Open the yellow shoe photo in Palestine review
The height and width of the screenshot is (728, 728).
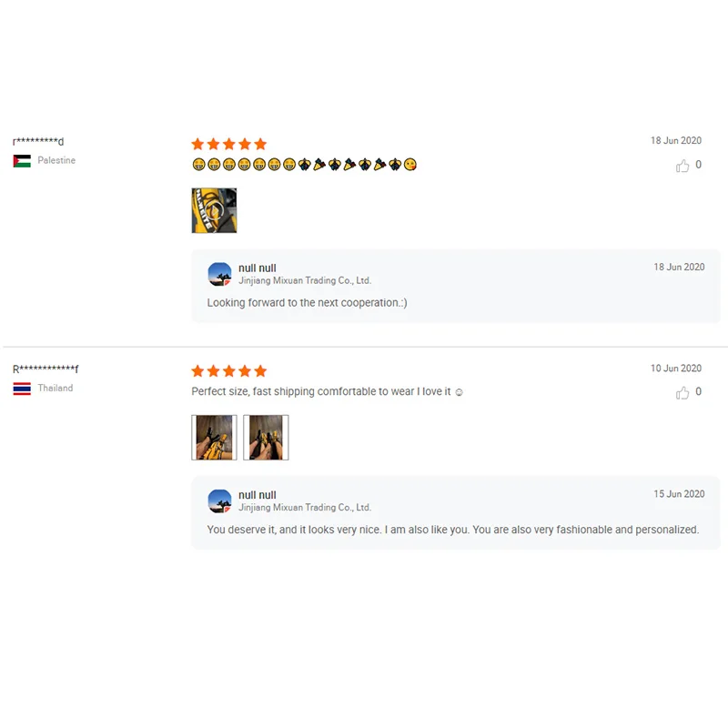point(214,210)
